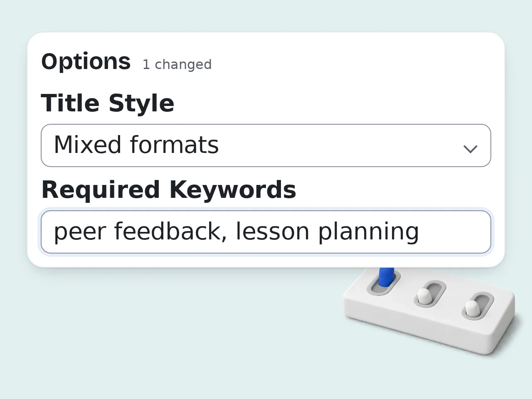This screenshot has height=399, width=532.
Task: Click the Title Style label
Action: point(108,103)
